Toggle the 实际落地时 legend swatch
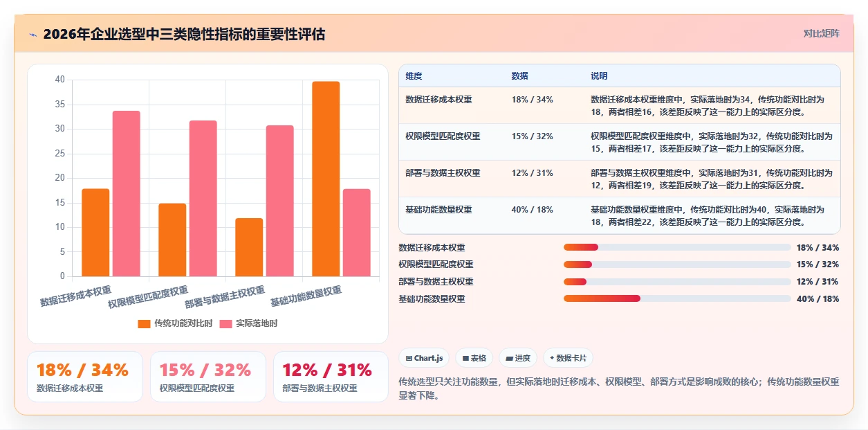The width and height of the screenshot is (868, 430). (226, 323)
